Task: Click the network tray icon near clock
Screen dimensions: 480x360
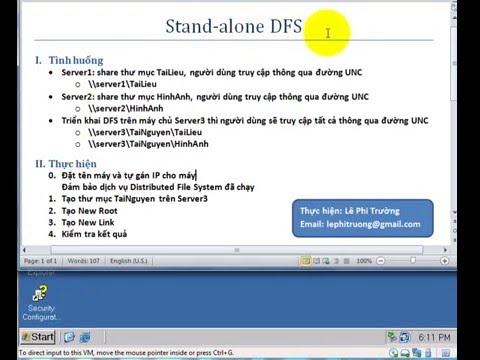Action: pos(392,337)
